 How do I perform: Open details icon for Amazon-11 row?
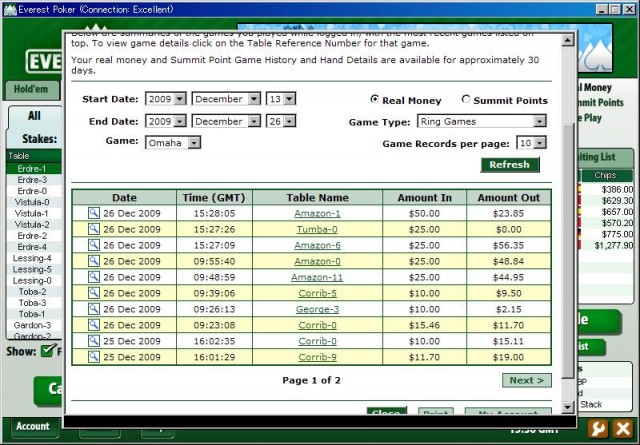(94, 277)
